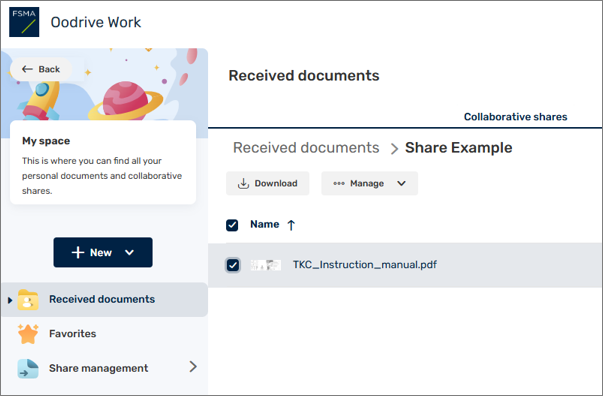Click the ascending sort arrow icon

[x=291, y=225]
